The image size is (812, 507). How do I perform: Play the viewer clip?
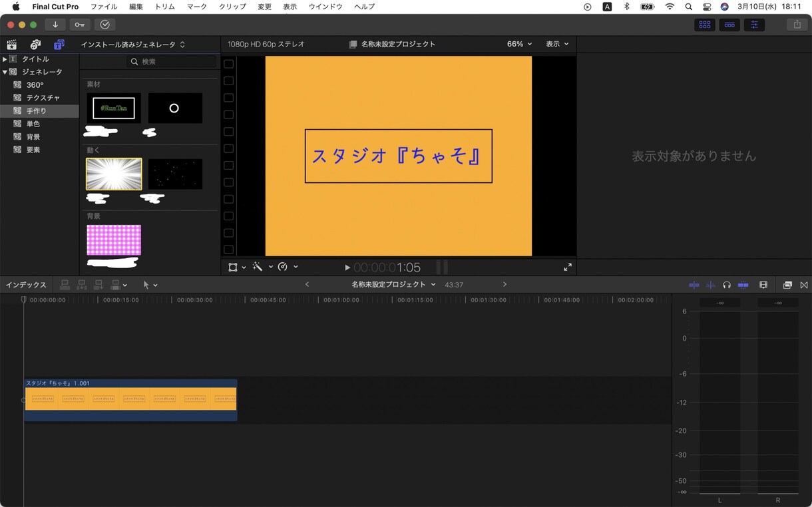pos(347,267)
